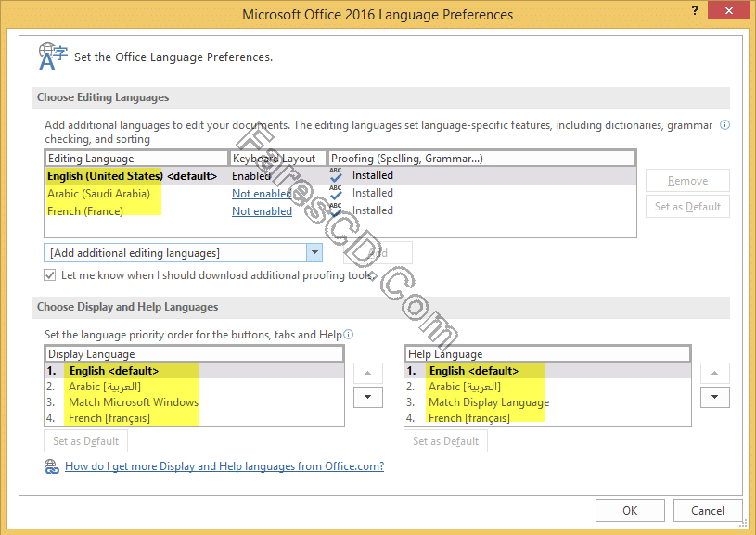The width and height of the screenshot is (756, 535).
Task: Click the 'Editing Language' column header
Action: [136, 159]
